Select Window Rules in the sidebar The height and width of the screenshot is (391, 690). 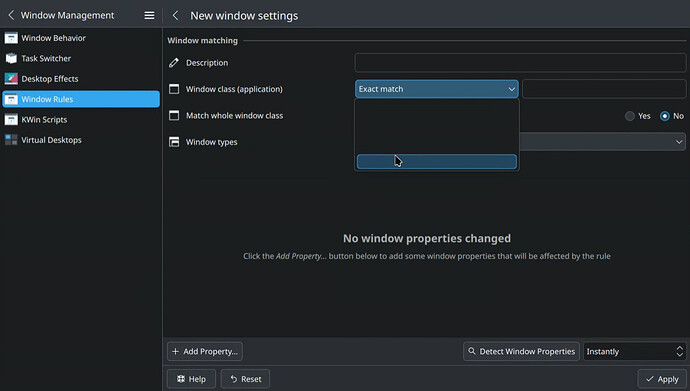(81, 99)
